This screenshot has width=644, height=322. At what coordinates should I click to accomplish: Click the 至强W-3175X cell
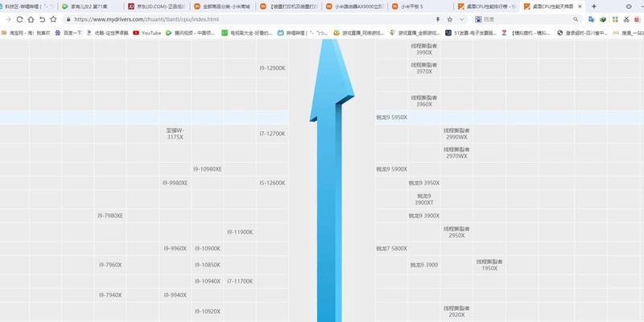click(175, 134)
